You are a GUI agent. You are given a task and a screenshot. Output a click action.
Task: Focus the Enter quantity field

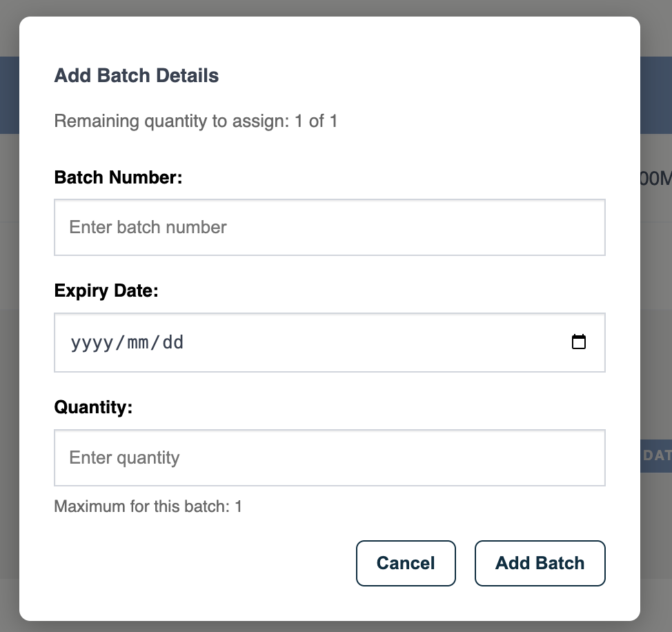(x=330, y=457)
